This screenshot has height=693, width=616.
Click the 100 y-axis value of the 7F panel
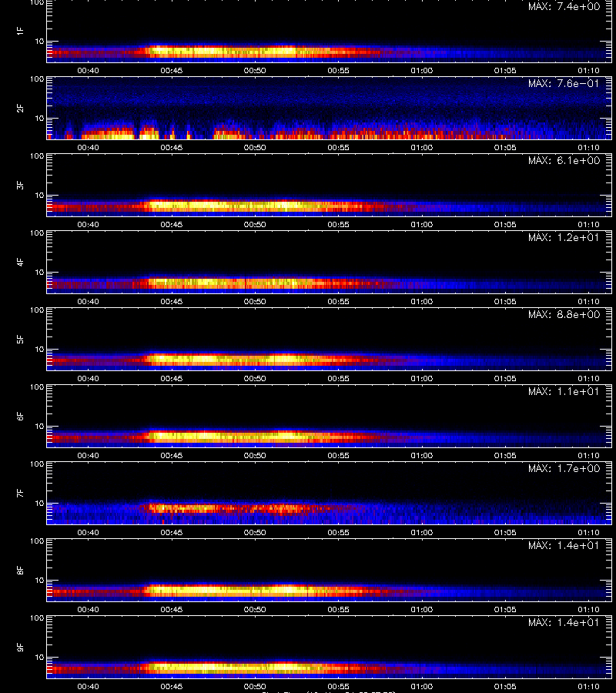[37, 464]
